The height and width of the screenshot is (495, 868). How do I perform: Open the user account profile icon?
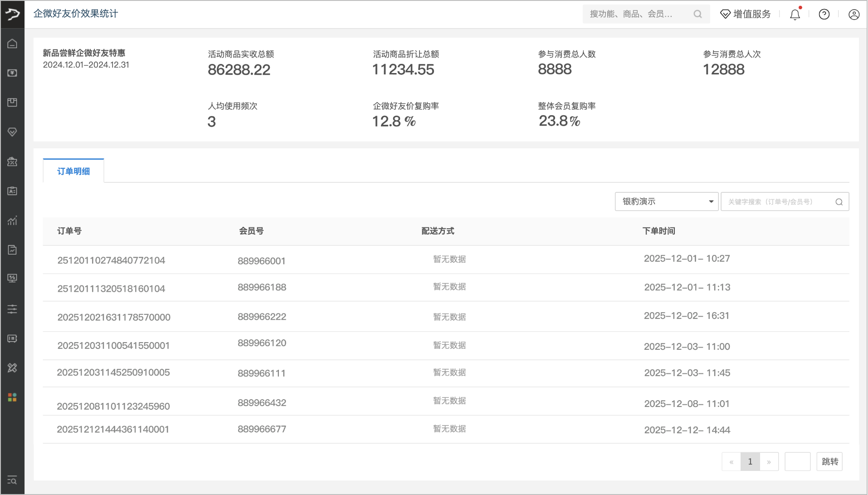tap(853, 15)
